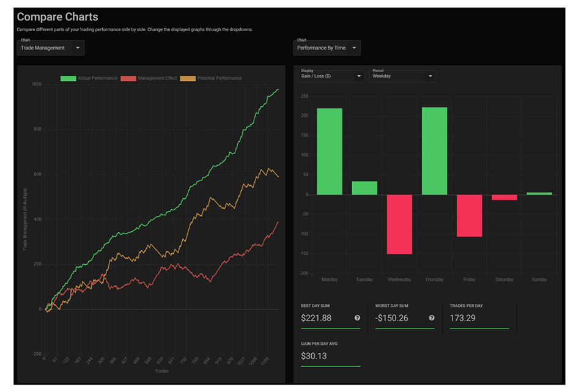Click the Sunday green bar
This screenshot has height=392, width=576.
(x=539, y=194)
